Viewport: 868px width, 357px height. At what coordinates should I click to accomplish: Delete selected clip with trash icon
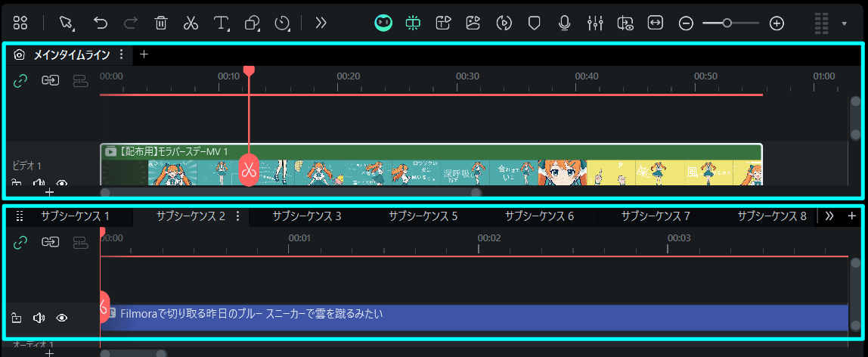click(161, 23)
